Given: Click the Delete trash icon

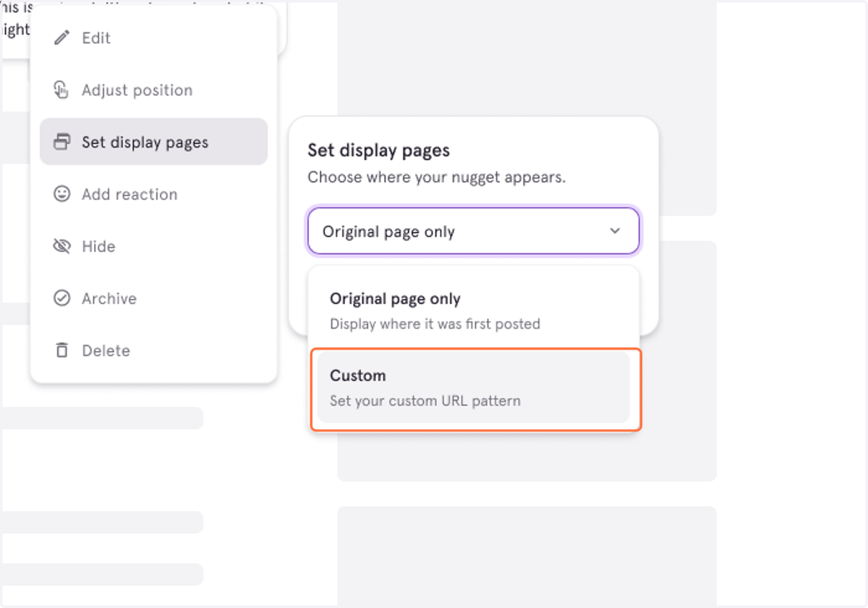Looking at the screenshot, I should [x=62, y=350].
